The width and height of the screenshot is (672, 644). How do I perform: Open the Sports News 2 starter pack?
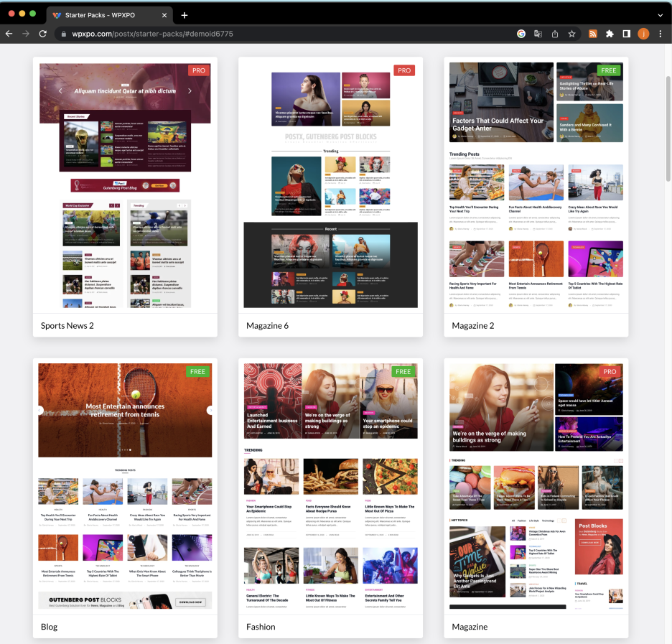(125, 187)
